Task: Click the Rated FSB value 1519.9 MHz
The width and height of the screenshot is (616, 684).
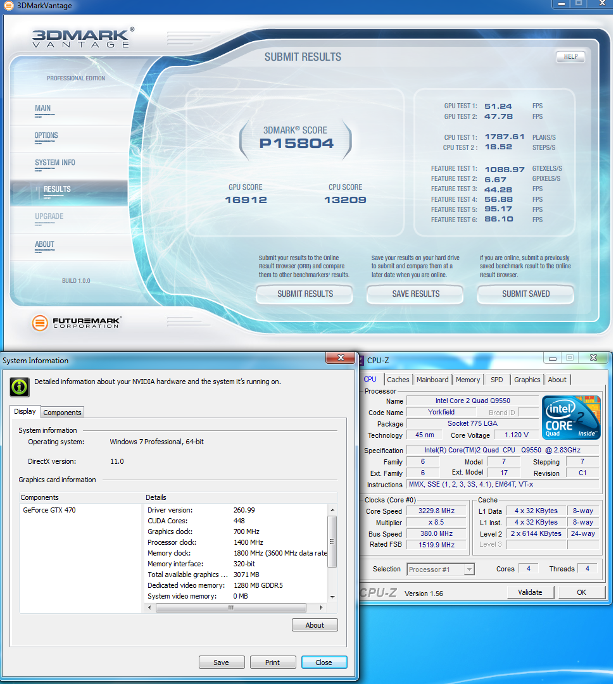Action: coord(437,545)
